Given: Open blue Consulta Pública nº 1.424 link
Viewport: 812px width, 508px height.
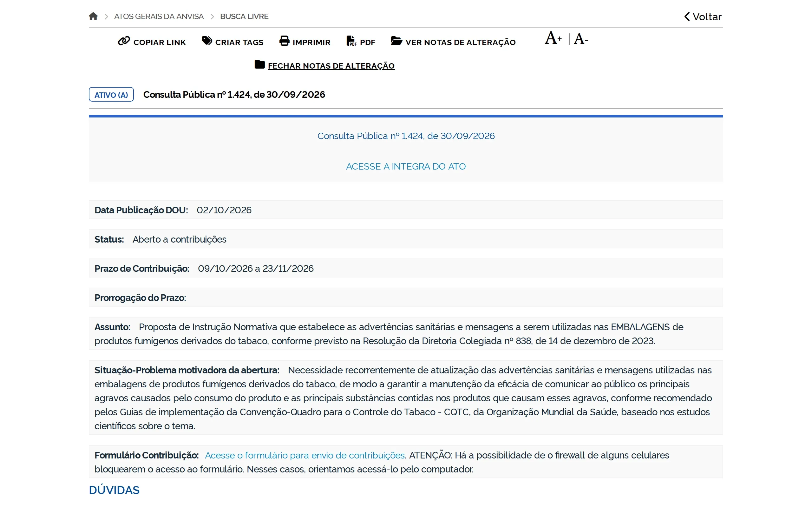Looking at the screenshot, I should pyautogui.click(x=406, y=136).
